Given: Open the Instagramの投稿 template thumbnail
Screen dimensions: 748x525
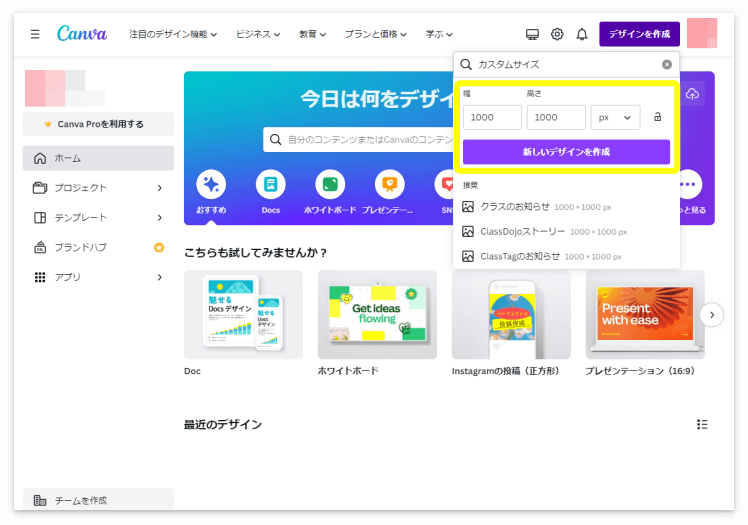Looking at the screenshot, I should (511, 315).
